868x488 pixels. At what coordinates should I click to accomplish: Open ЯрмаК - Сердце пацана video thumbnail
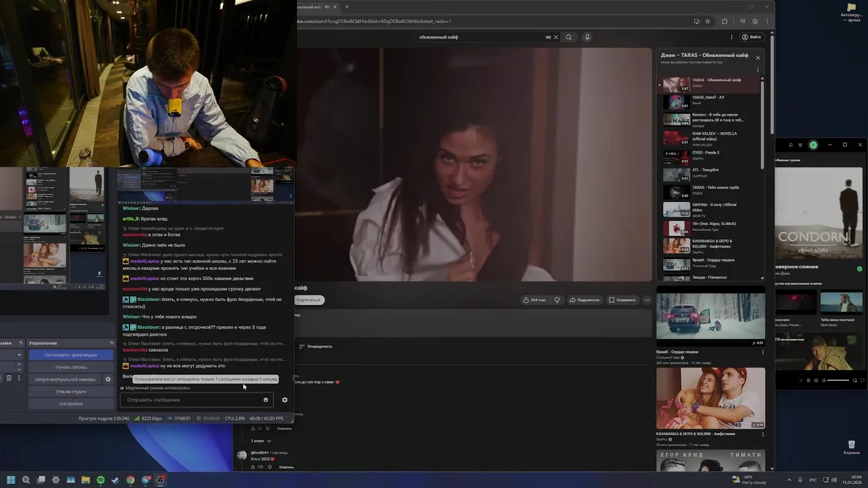click(x=711, y=316)
